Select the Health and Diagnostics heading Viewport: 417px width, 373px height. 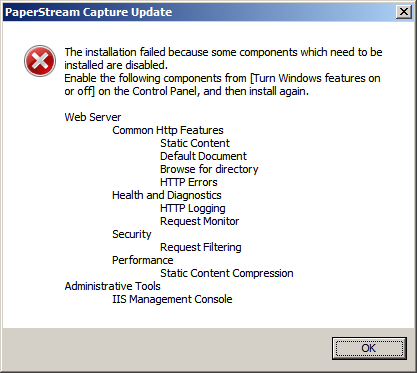pyautogui.click(x=167, y=195)
